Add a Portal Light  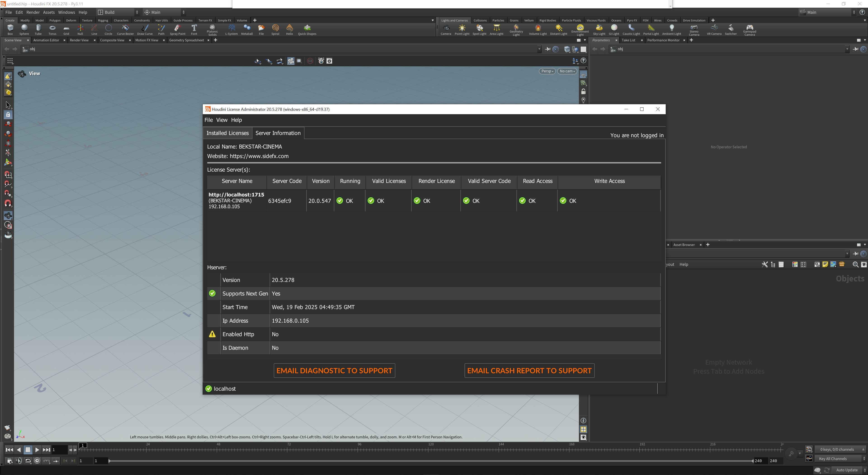[651, 30]
